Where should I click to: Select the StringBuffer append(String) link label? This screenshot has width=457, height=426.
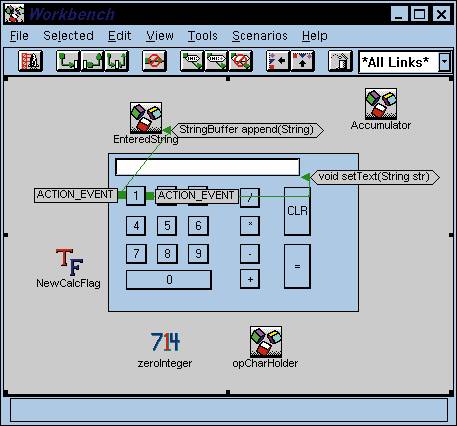coord(247,130)
